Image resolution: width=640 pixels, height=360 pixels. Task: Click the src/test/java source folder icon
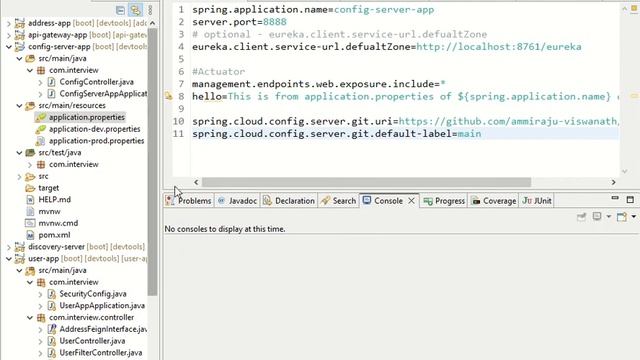pos(30,153)
